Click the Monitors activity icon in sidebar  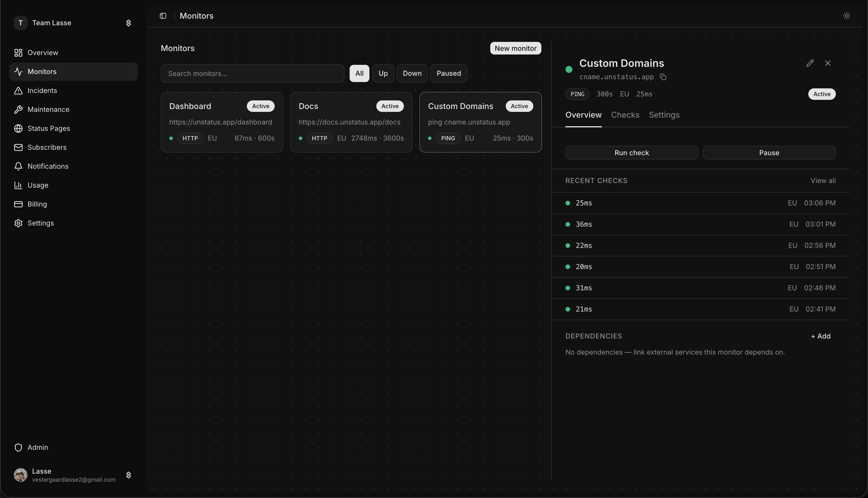pyautogui.click(x=19, y=71)
